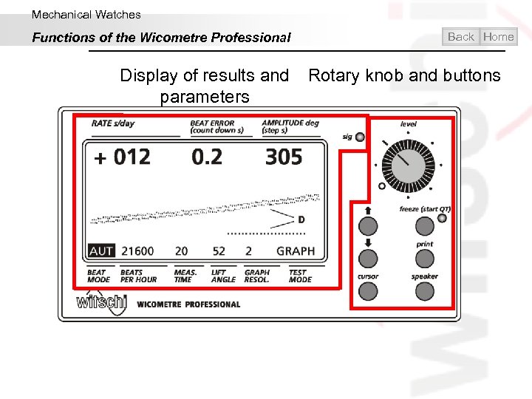Select the lift angle value 52
Viewport: 532px width, 399px height.
click(219, 251)
